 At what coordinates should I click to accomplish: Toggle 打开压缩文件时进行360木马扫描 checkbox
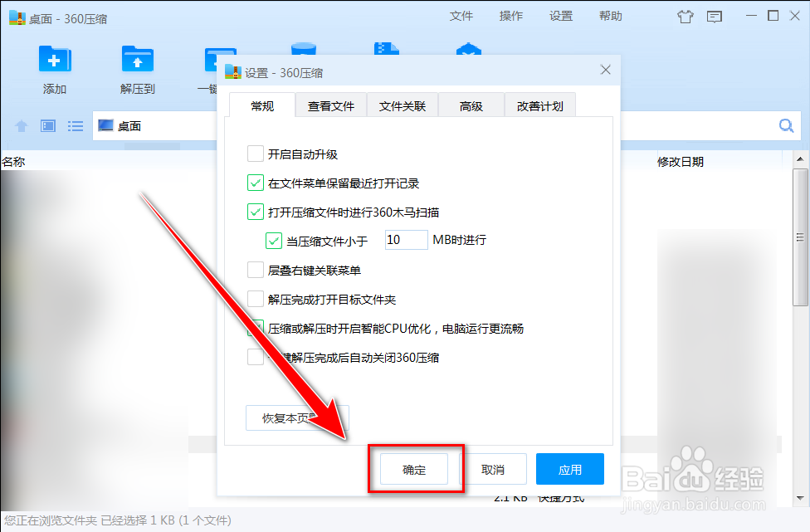tap(255, 212)
